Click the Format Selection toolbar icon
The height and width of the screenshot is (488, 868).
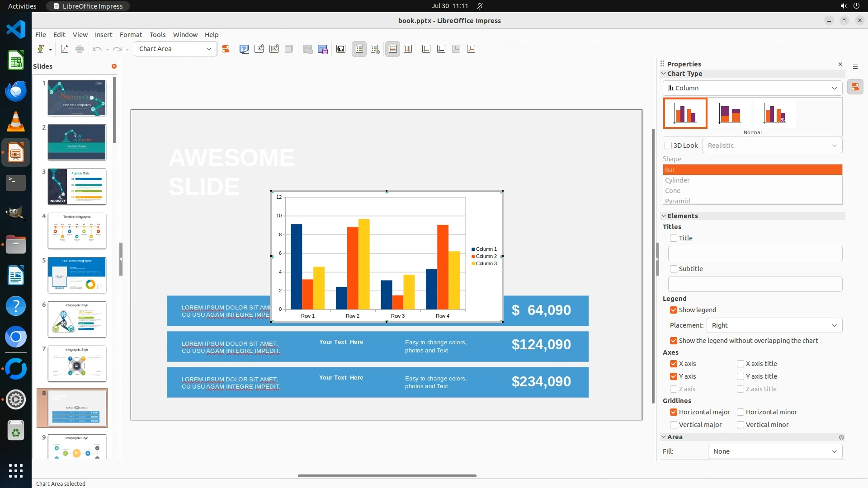[x=226, y=49]
